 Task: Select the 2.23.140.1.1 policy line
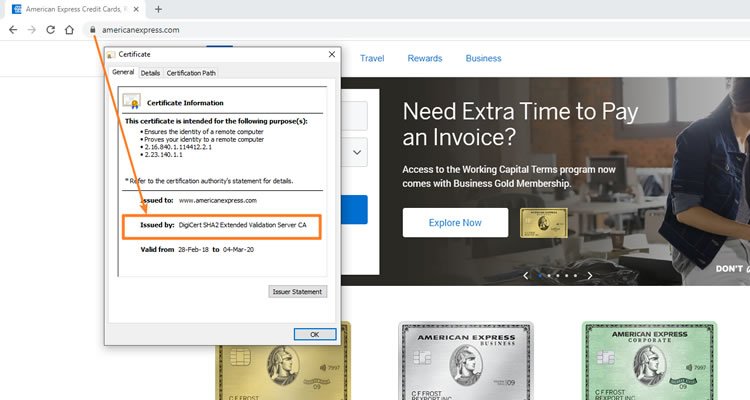pyautogui.click(x=163, y=155)
